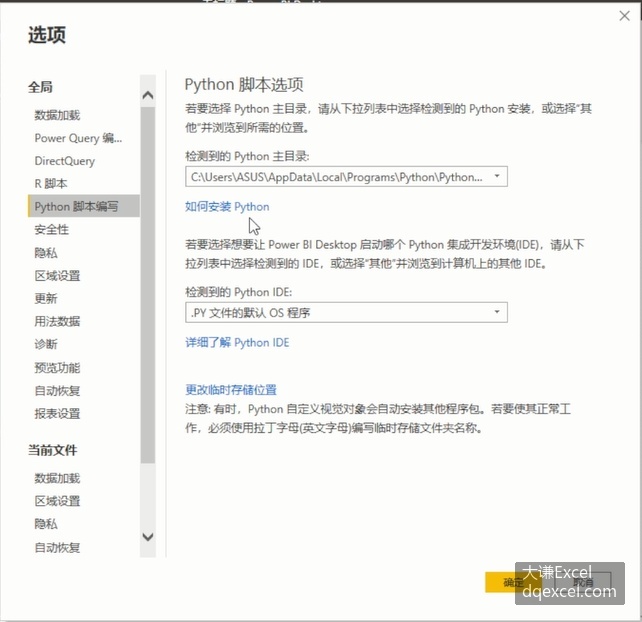Click dropdown arrow of Python home directory
This screenshot has width=642, height=622.
coord(497,176)
